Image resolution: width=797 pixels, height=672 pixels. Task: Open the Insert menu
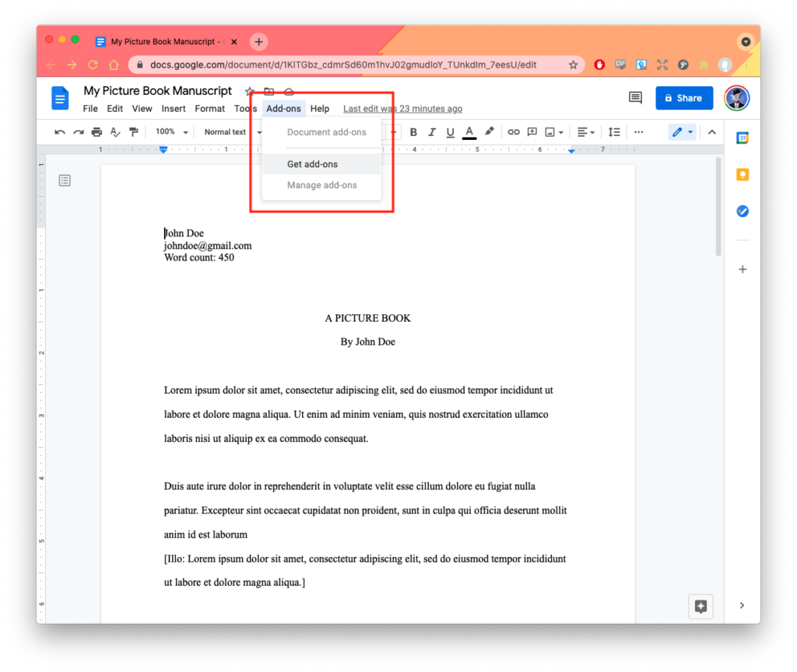point(174,109)
